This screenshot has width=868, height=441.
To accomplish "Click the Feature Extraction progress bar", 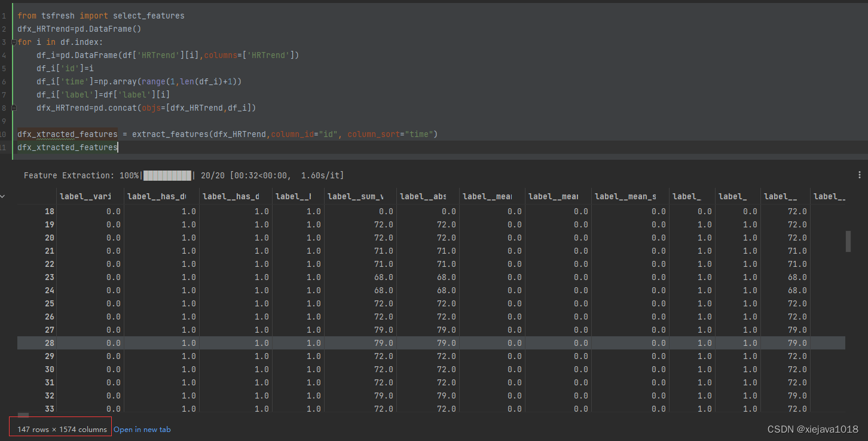I will point(167,175).
